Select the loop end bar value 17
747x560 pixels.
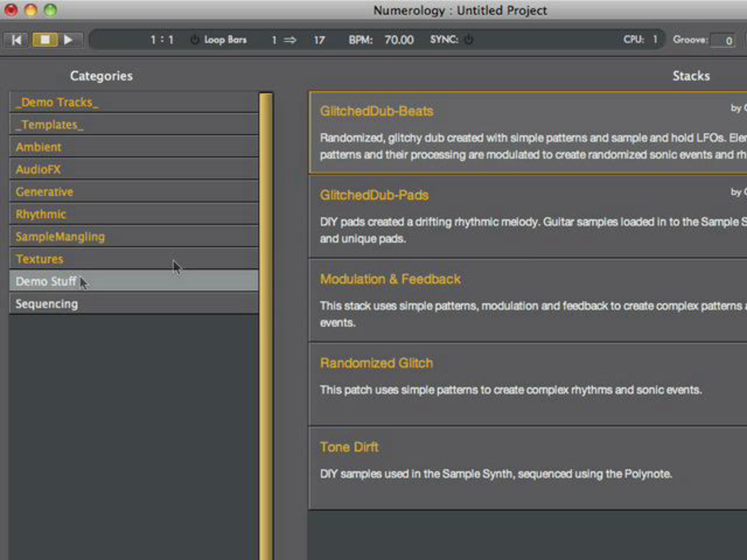tap(319, 40)
